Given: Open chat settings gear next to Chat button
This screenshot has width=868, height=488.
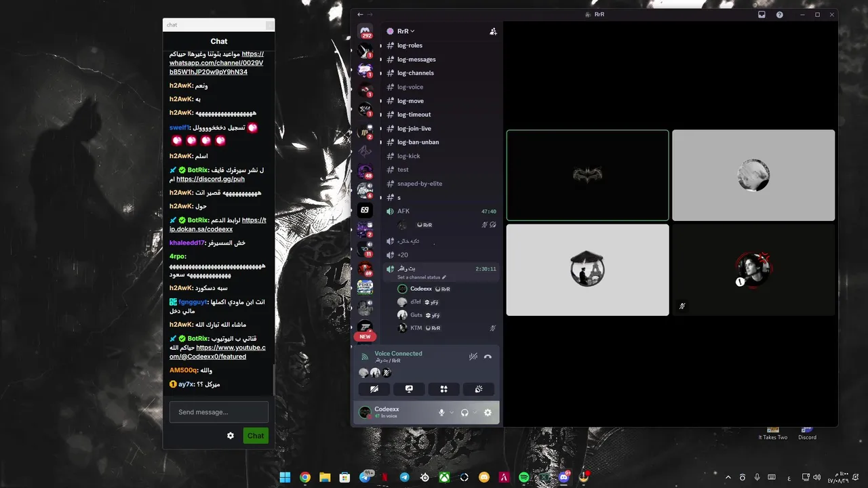Looking at the screenshot, I should click(x=231, y=436).
